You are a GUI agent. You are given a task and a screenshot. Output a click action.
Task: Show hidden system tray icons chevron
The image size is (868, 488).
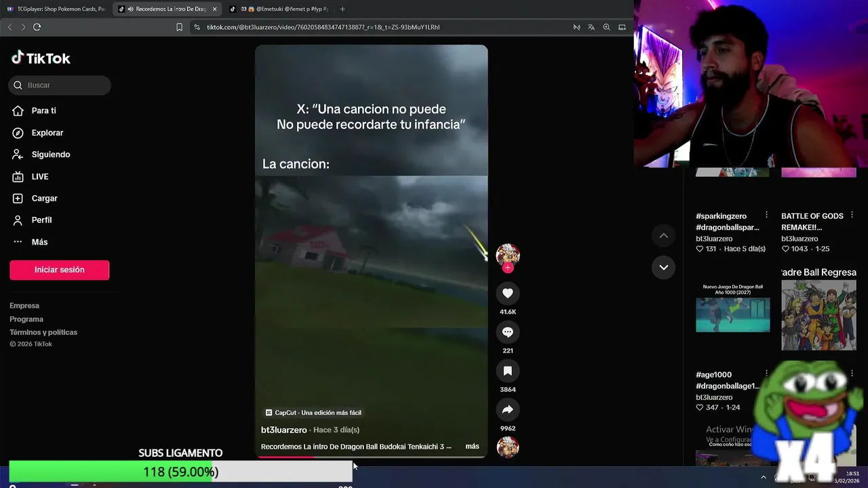[x=764, y=477]
